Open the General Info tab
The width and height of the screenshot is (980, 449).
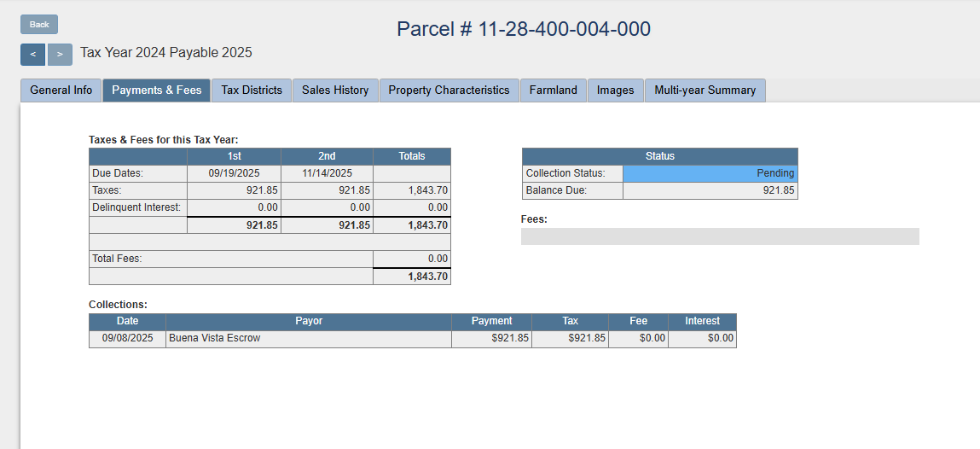(61, 90)
